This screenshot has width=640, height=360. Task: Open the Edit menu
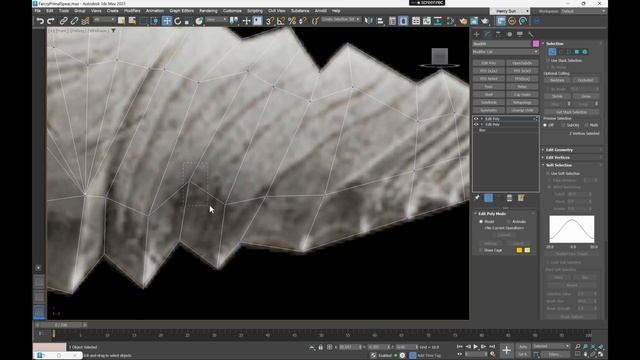[50, 11]
